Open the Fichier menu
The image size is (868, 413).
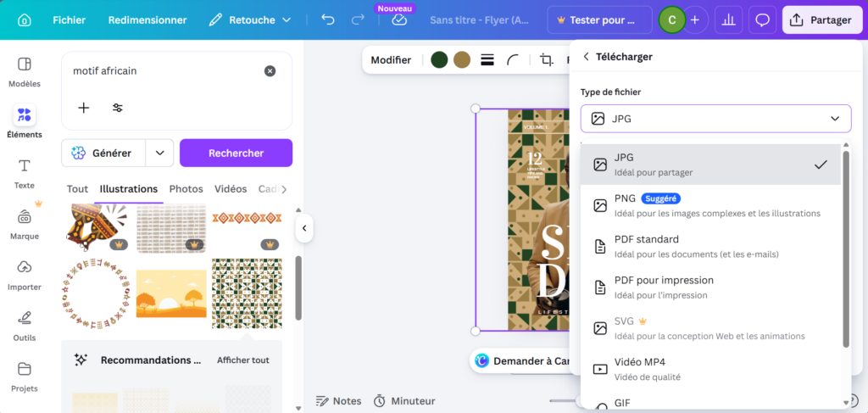70,20
